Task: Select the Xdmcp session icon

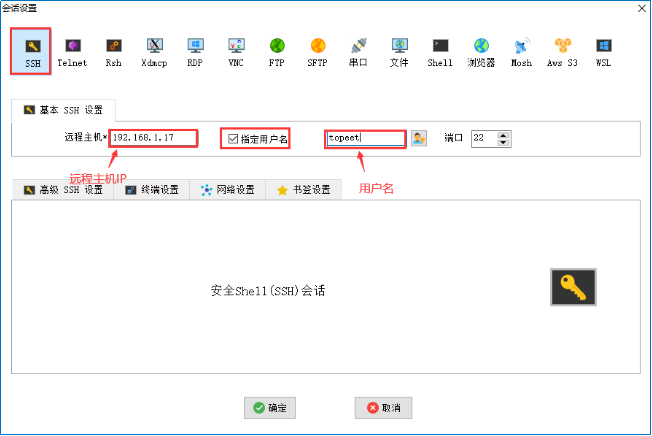Action: point(154,52)
